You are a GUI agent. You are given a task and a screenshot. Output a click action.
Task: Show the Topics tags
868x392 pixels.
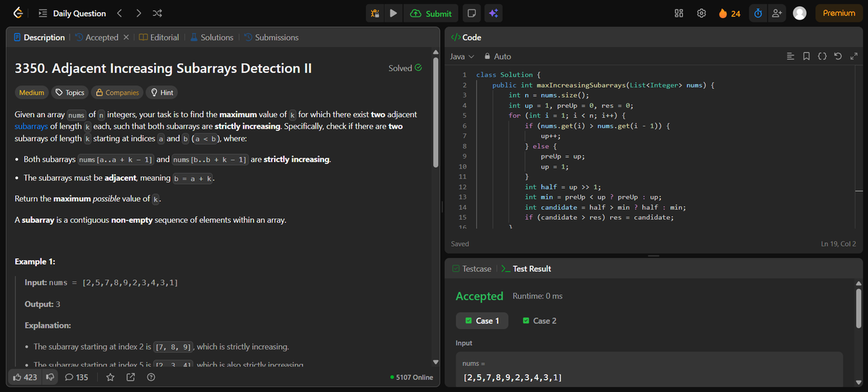70,93
